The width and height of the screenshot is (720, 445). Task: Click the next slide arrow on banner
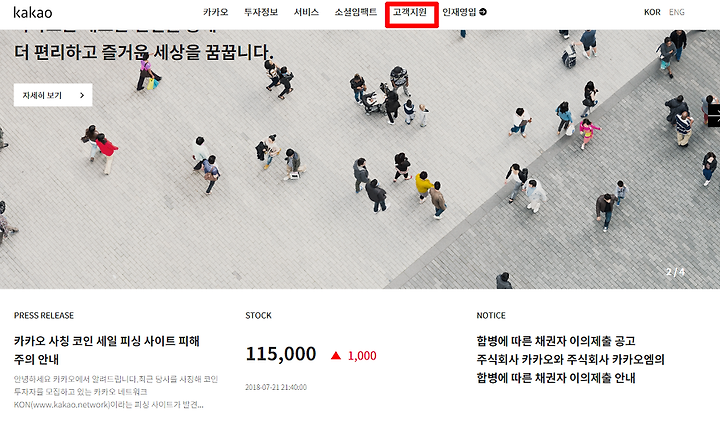[714, 115]
